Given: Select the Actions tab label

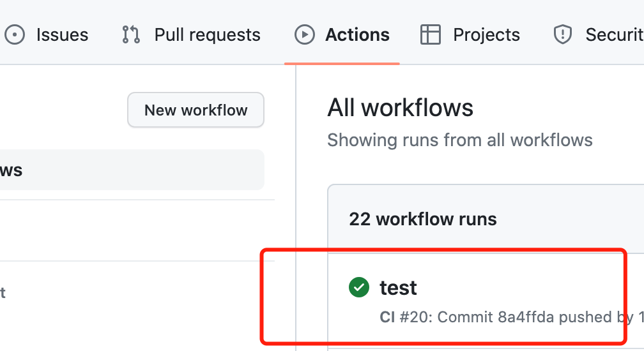Looking at the screenshot, I should [x=357, y=34].
